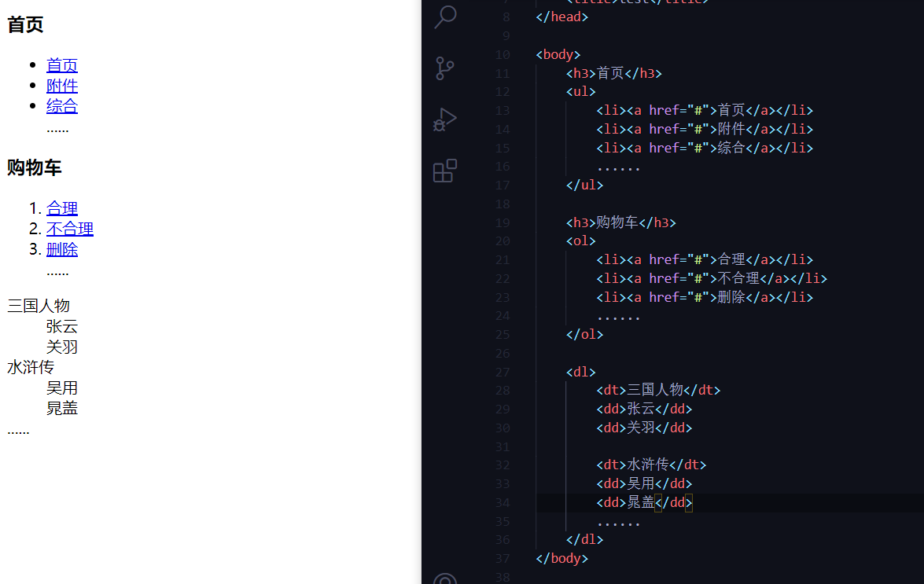Screen dimensions: 924x584
Task: Place cursor on the </ol> closing tag
Action: [584, 334]
